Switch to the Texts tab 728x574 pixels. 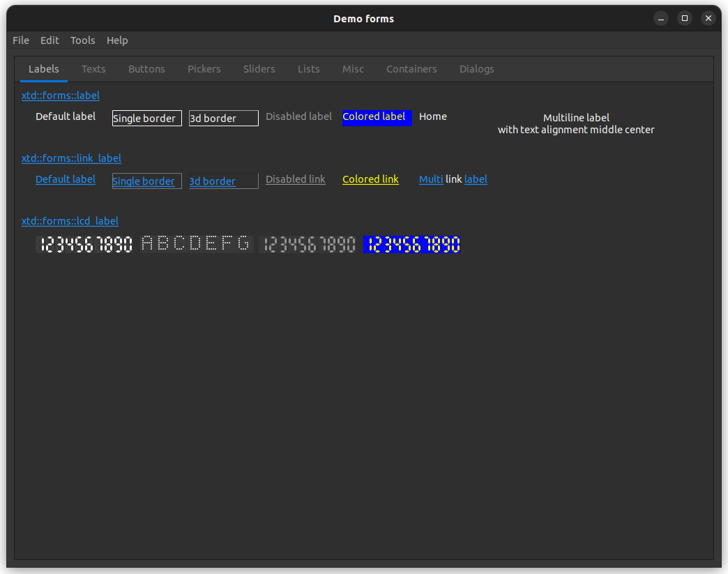[93, 69]
